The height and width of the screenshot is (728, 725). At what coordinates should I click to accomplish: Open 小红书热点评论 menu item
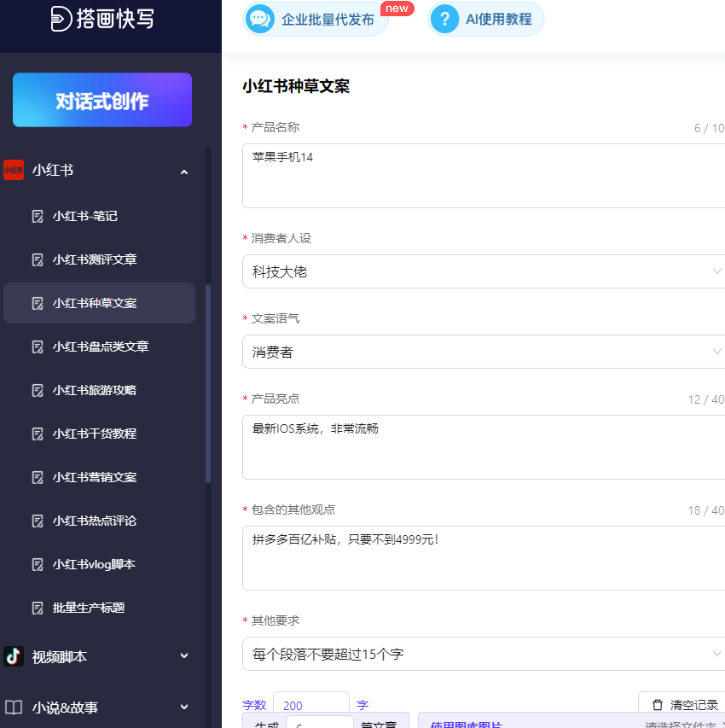(x=99, y=521)
